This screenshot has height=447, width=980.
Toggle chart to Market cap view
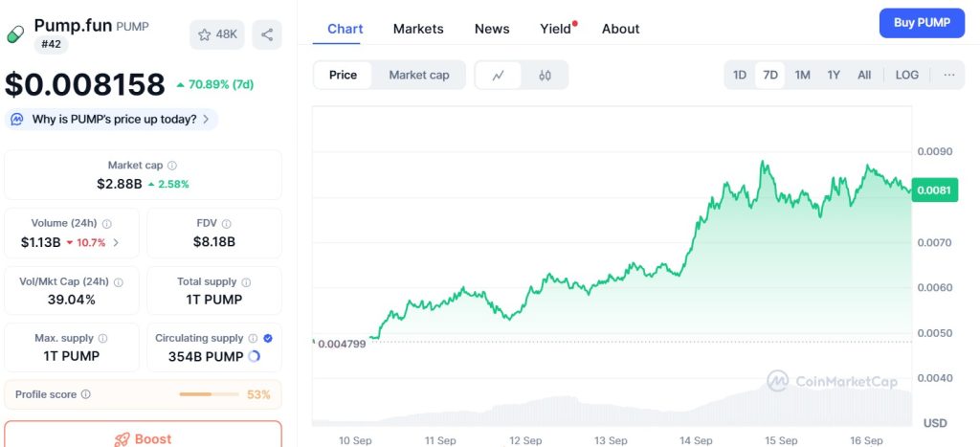(418, 75)
